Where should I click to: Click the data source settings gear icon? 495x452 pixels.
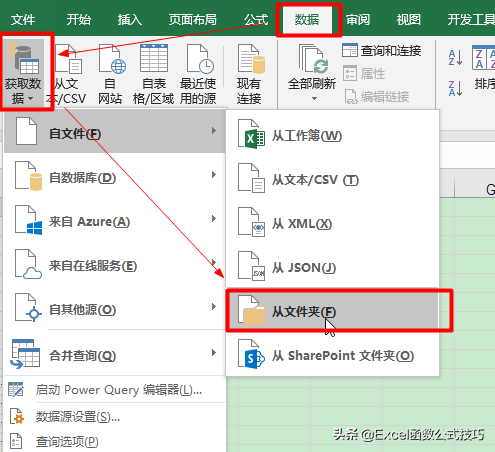17,417
